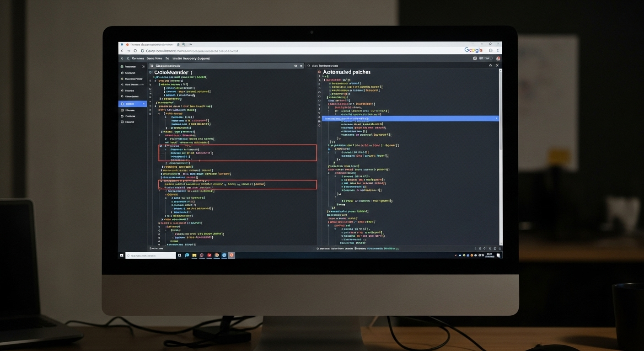Click the notification icon in the system tray

click(x=499, y=255)
